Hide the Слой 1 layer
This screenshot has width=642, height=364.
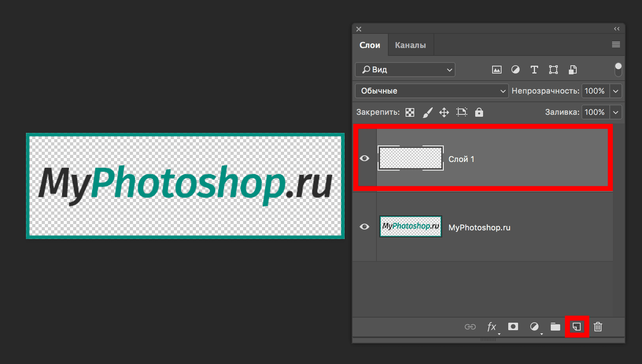364,158
